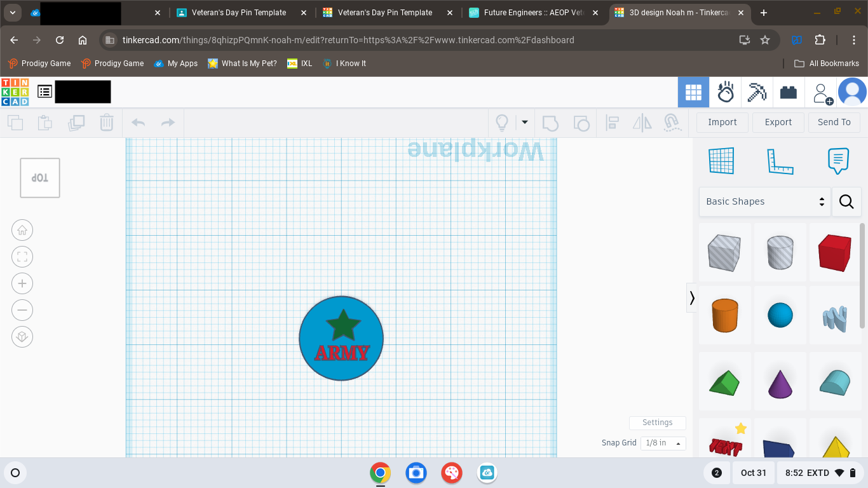Open the visibility dropdown arrow
Screen dimensions: 868x488
coord(525,122)
